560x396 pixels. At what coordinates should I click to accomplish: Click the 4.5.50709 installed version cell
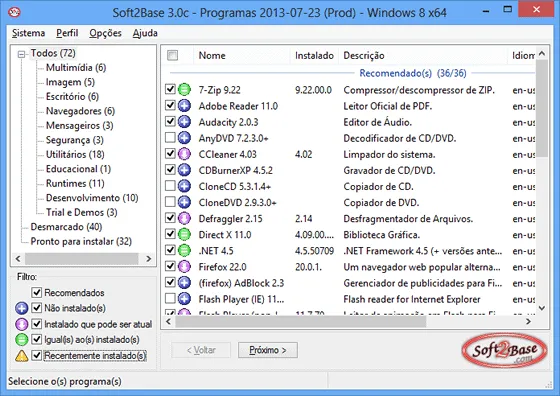pyautogui.click(x=314, y=251)
